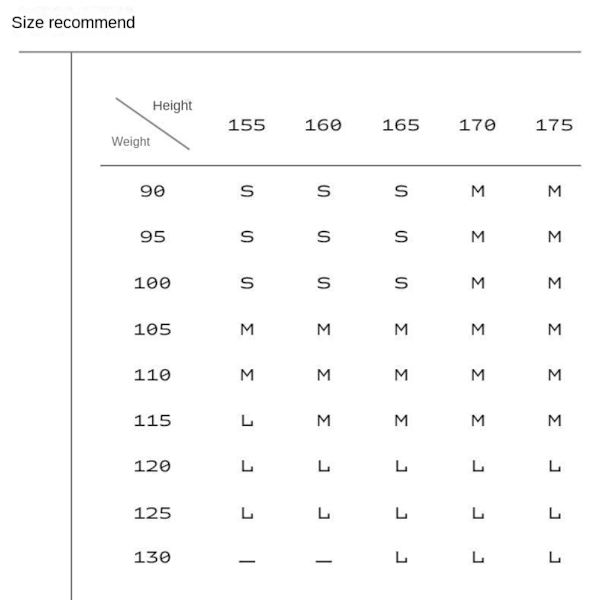Click the L cell for weight 130, height 165

[x=401, y=558]
